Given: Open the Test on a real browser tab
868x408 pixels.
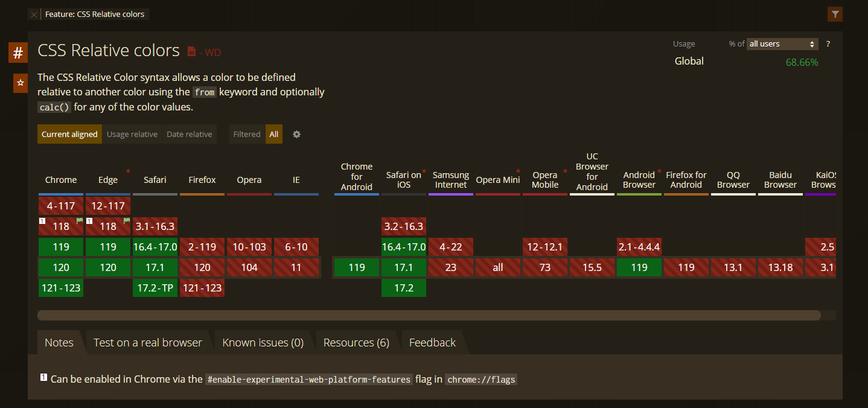Looking at the screenshot, I should pyautogui.click(x=148, y=342).
